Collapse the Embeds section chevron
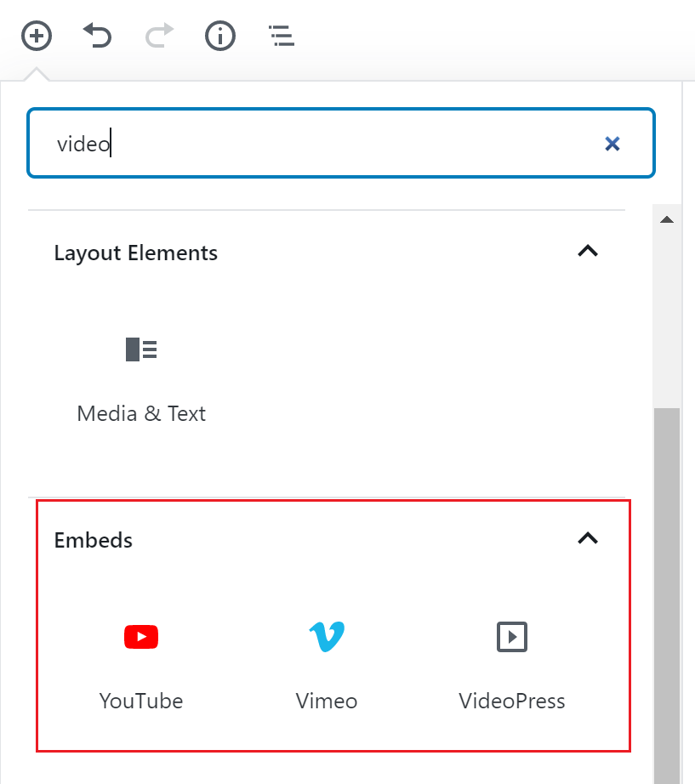 (x=588, y=538)
